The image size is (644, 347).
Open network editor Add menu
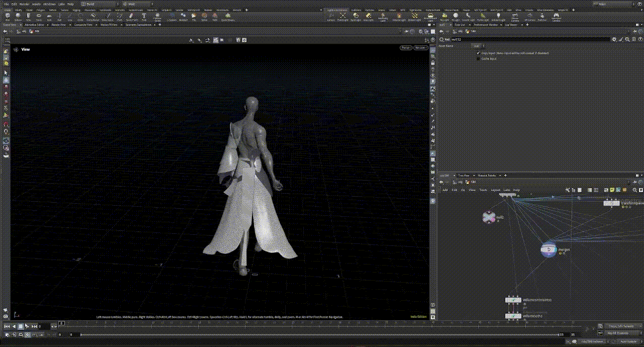point(445,190)
